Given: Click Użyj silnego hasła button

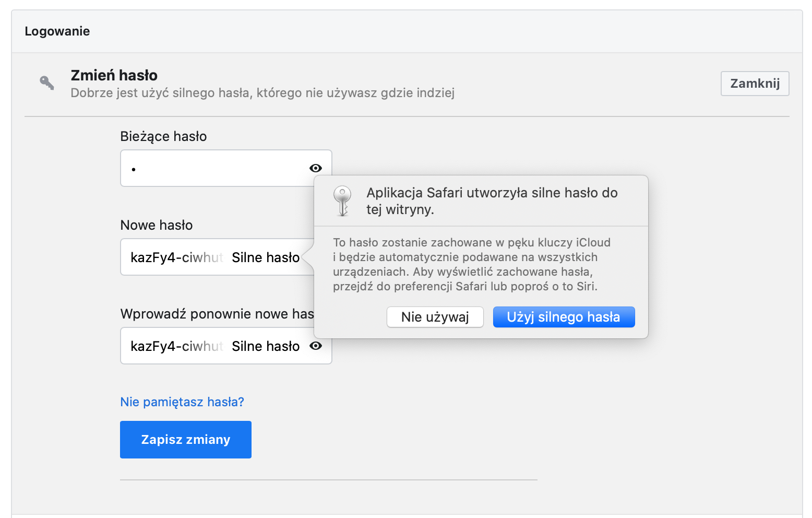Looking at the screenshot, I should (564, 317).
